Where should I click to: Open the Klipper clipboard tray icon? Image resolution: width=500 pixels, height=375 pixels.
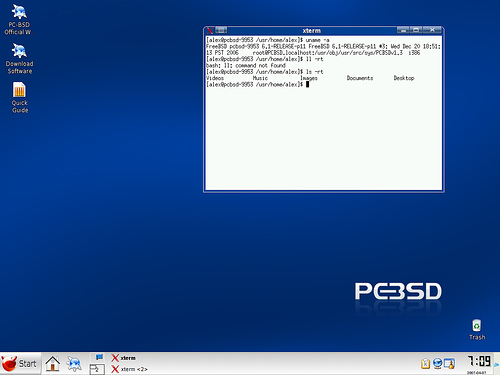(x=426, y=363)
